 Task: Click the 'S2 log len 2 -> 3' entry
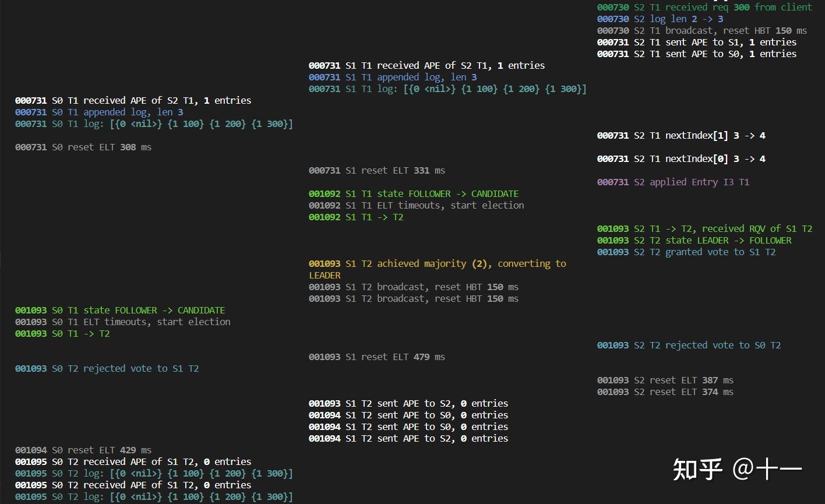pos(659,19)
